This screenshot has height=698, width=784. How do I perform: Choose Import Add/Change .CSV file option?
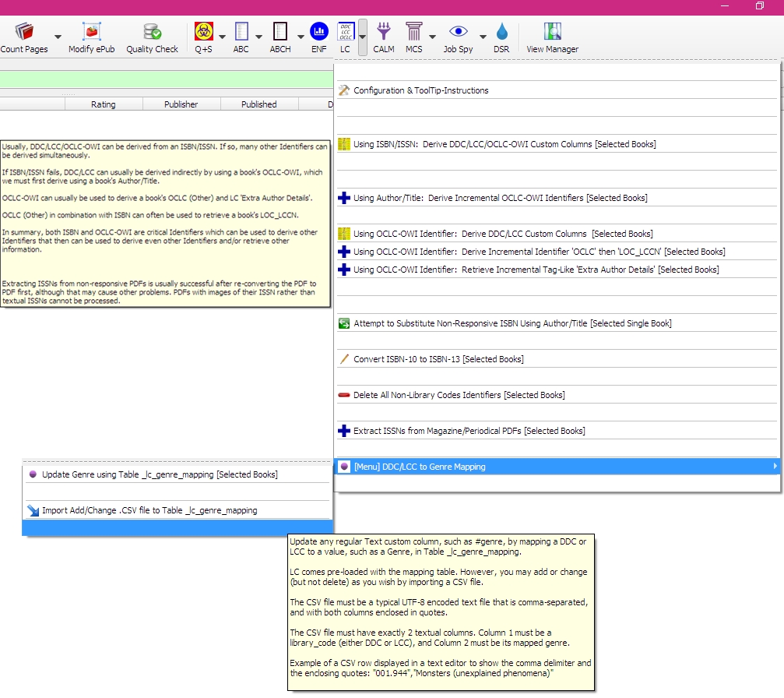[149, 511]
